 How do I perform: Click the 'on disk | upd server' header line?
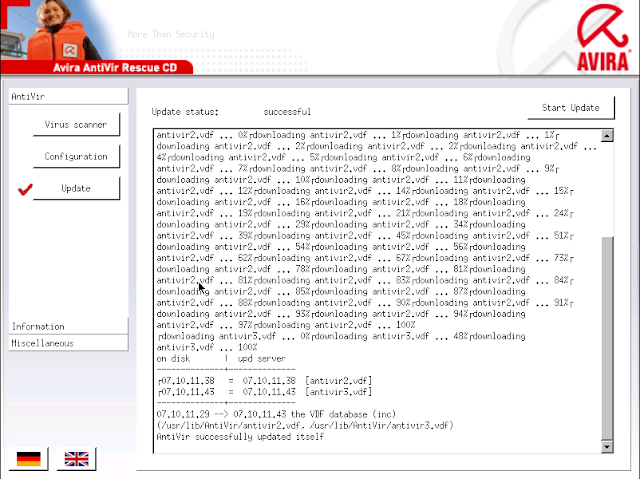tap(221, 359)
